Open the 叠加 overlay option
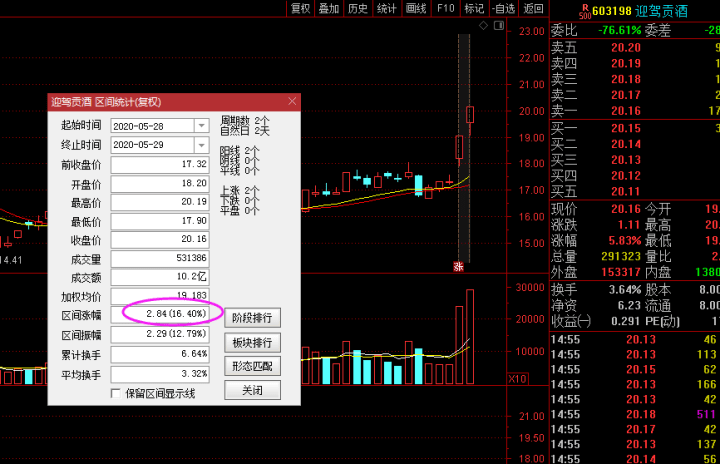This screenshot has width=720, height=464. click(x=329, y=8)
